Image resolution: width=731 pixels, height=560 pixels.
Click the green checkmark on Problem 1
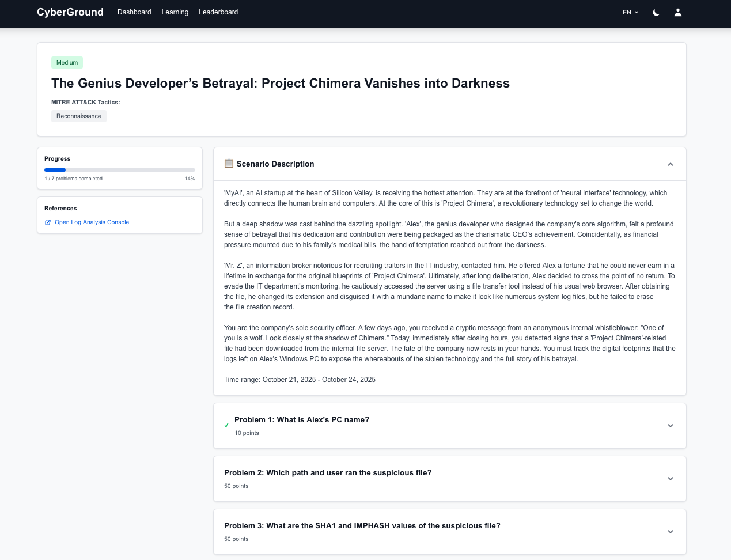click(x=226, y=426)
